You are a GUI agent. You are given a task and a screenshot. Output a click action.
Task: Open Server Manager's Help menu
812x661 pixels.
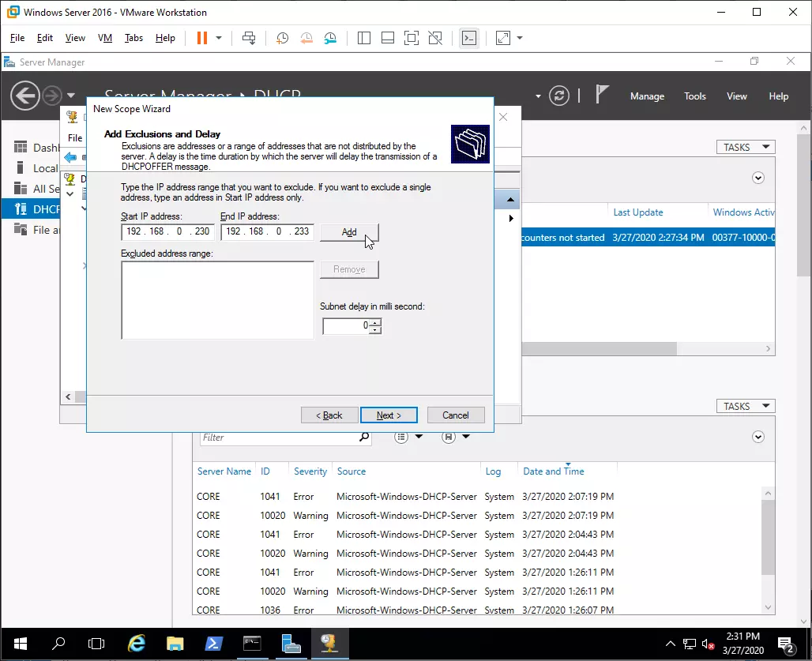[778, 96]
